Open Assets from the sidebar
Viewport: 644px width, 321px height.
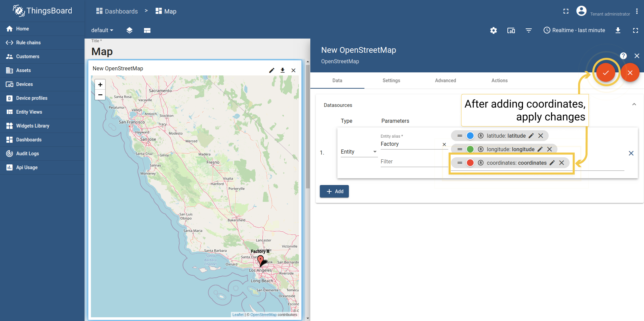42,70
